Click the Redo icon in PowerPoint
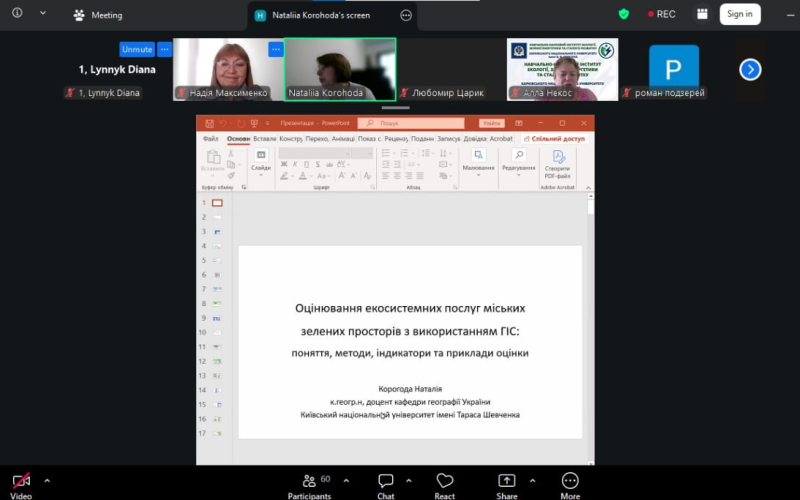The width and height of the screenshot is (800, 500). coord(240,123)
